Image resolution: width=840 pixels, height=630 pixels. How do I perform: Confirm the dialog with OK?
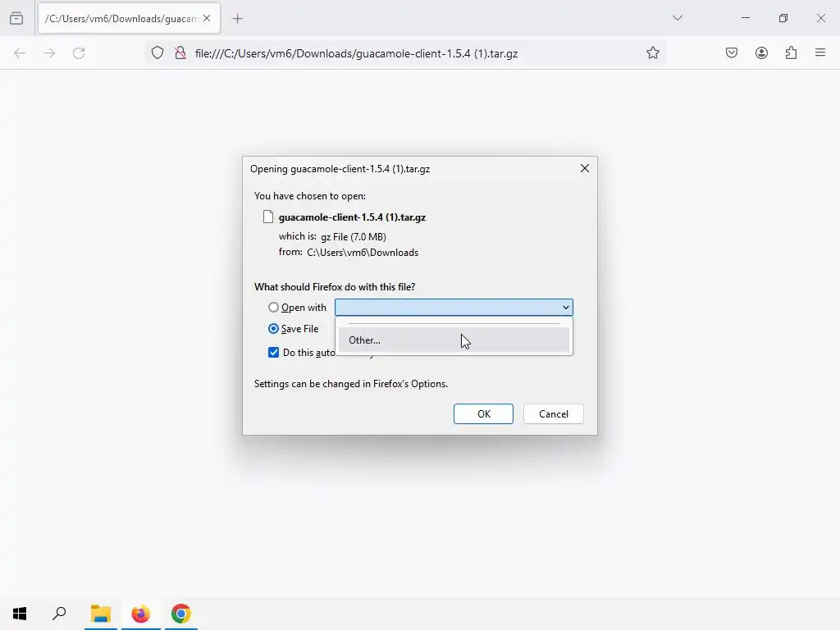[x=483, y=414]
